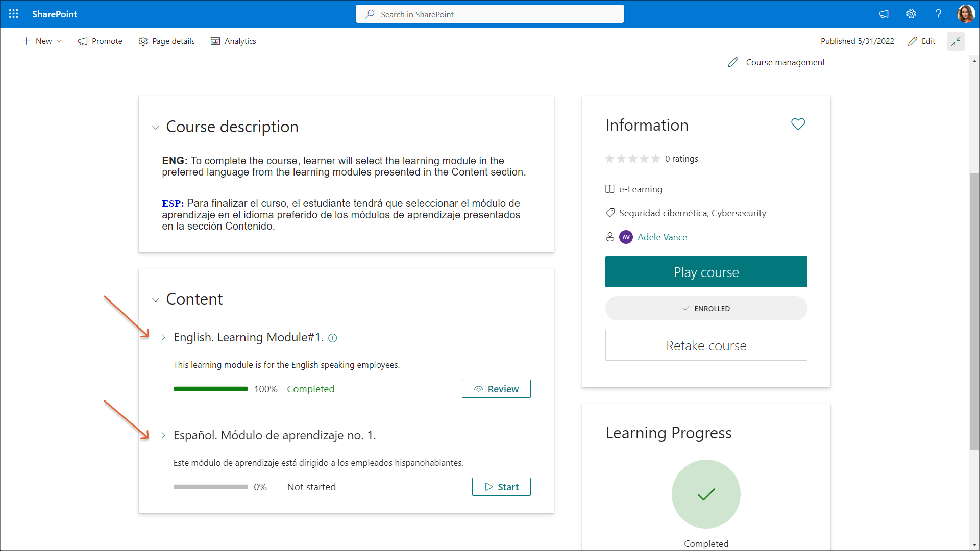
Task: Open Page details in command bar
Action: (x=167, y=41)
